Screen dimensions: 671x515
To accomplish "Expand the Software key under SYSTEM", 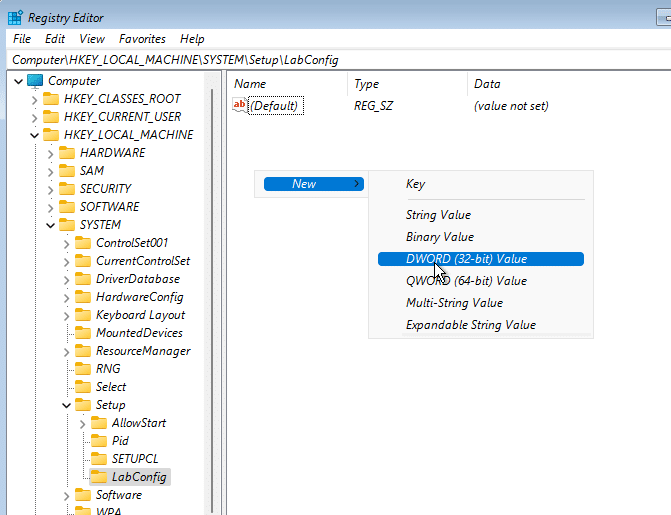I will pos(66,496).
